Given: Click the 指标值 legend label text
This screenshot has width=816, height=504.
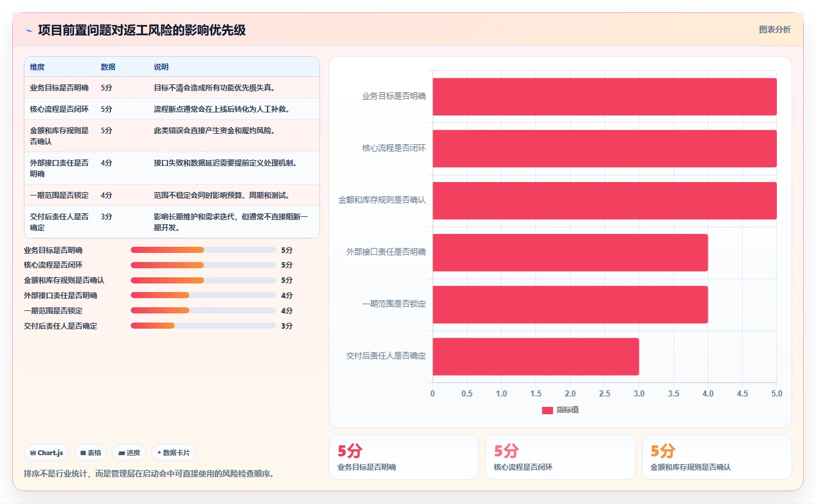Looking at the screenshot, I should click(x=567, y=410).
